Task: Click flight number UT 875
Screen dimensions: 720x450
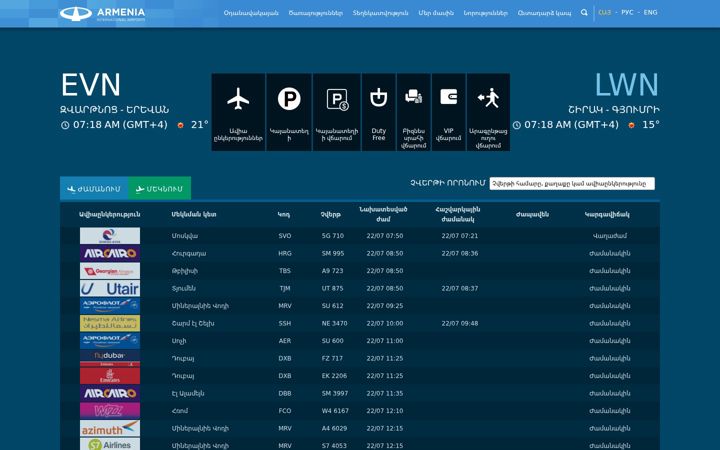Action: tap(332, 288)
